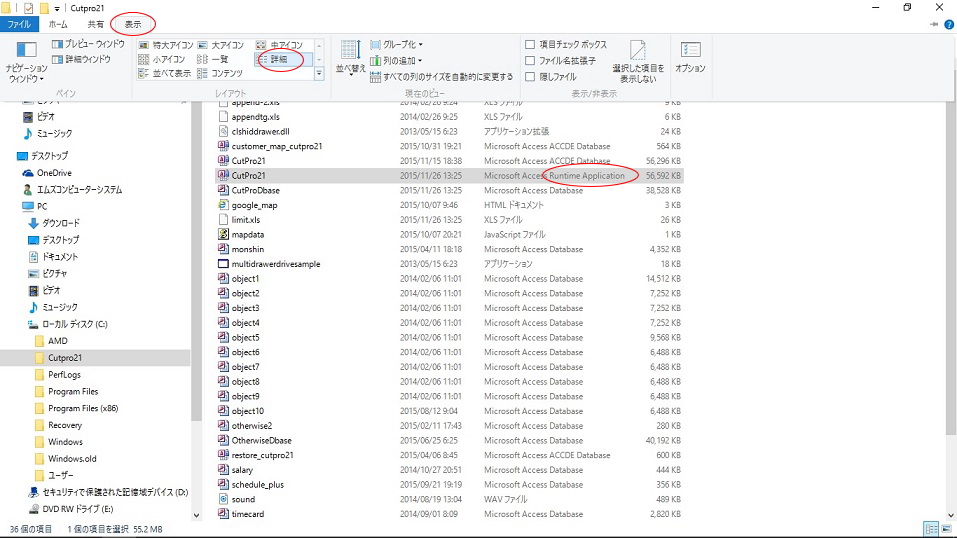This screenshot has width=957, height=538.
Task: Toggle the プレビュー ウィンドウ pane
Action: 88,44
